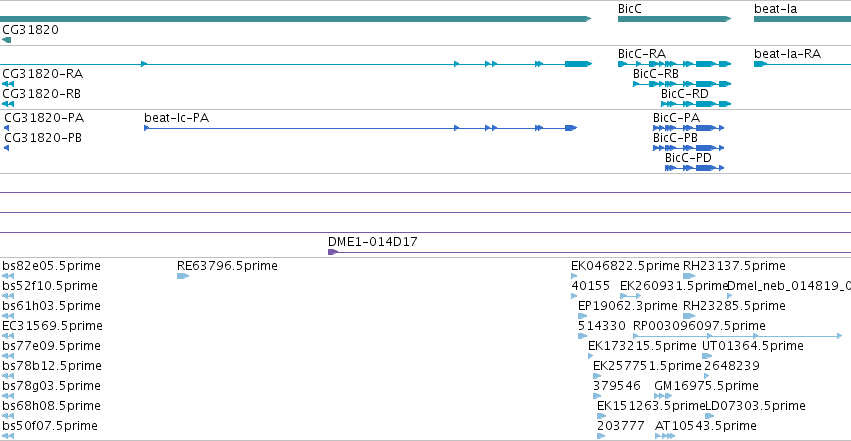Select the 514330 feature label

point(602,326)
